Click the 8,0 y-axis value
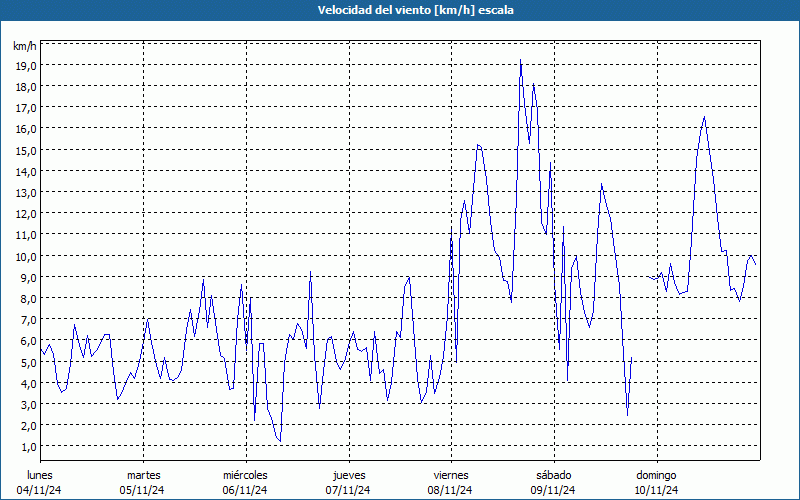Image resolution: width=800 pixels, height=500 pixels. point(29,298)
